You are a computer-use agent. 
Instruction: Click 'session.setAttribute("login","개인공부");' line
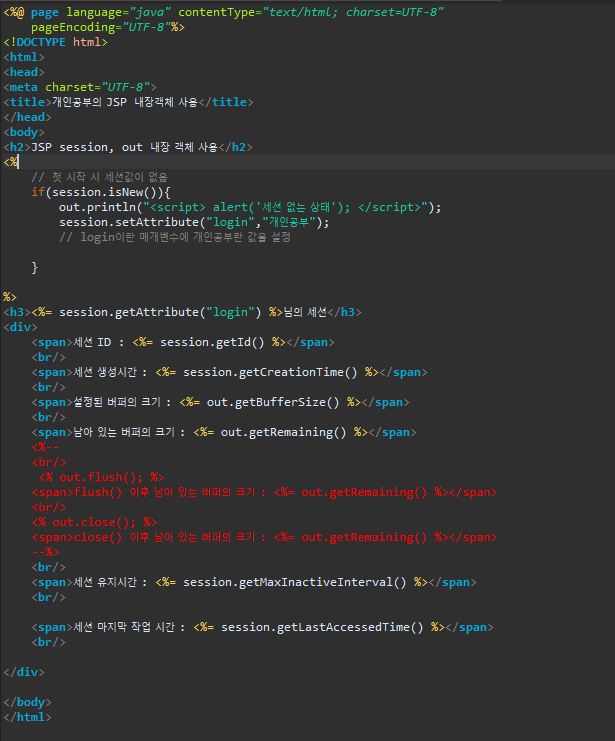click(x=194, y=222)
